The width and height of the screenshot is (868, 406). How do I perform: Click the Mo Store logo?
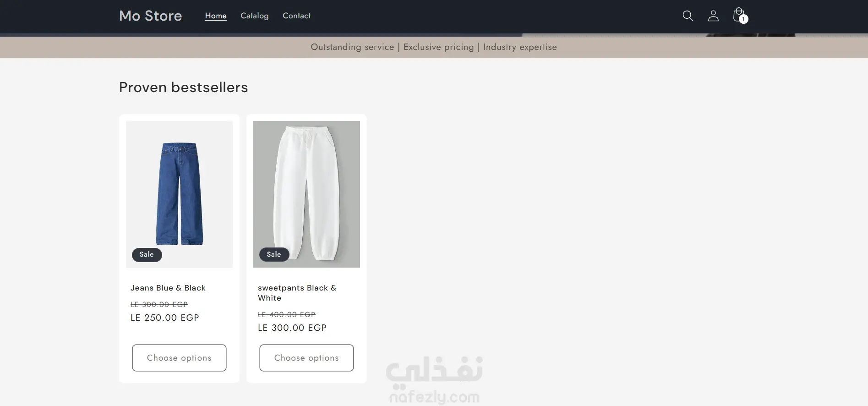click(151, 16)
